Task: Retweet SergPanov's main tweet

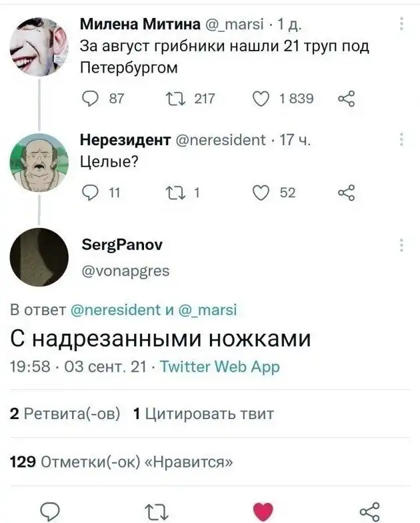Action: 157,512
